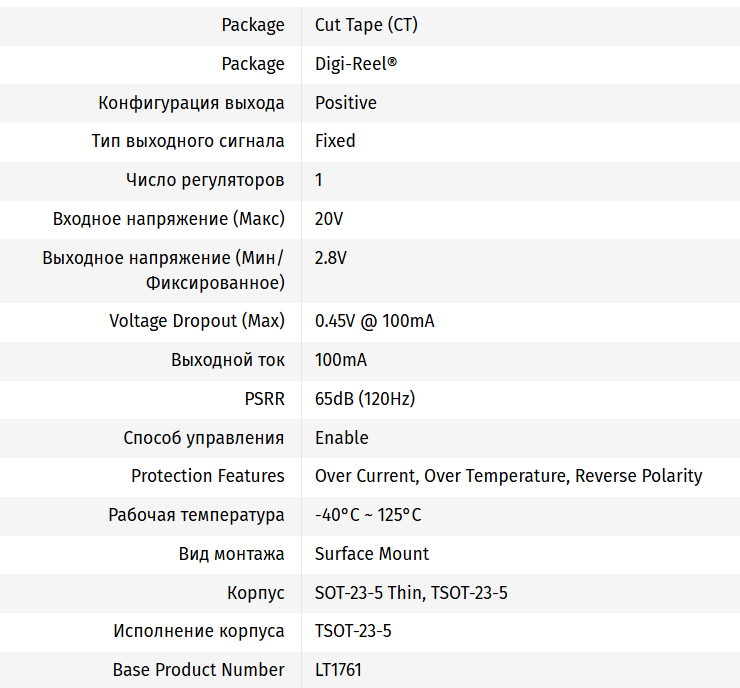Select the 65dB (120Hz) value
740x688 pixels.
click(x=365, y=399)
